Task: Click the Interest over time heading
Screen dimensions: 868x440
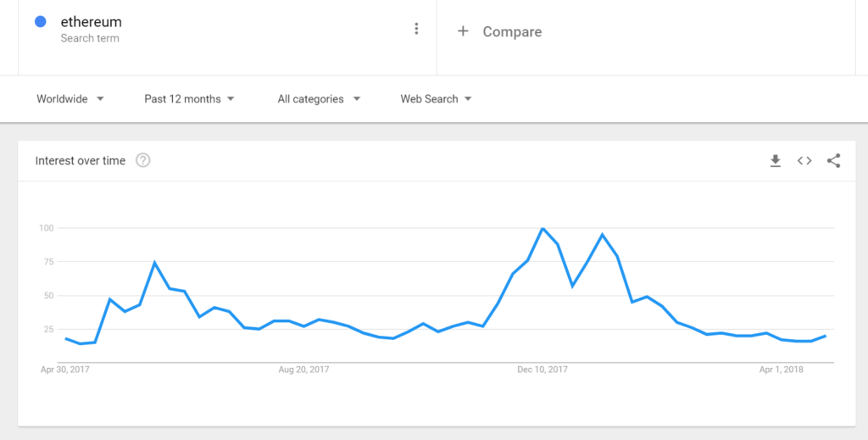Action: (81, 160)
